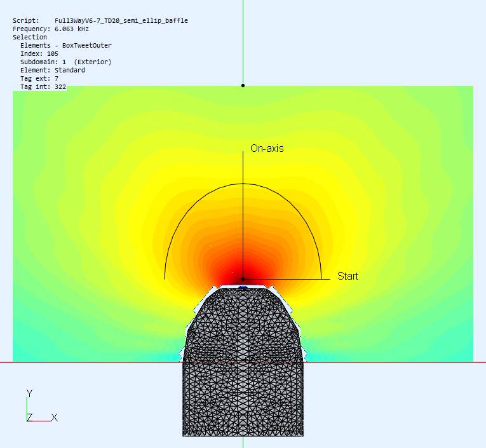Click the 'Start' annotation label
Image resolution: width=486 pixels, height=448 pixels.
[x=348, y=276]
